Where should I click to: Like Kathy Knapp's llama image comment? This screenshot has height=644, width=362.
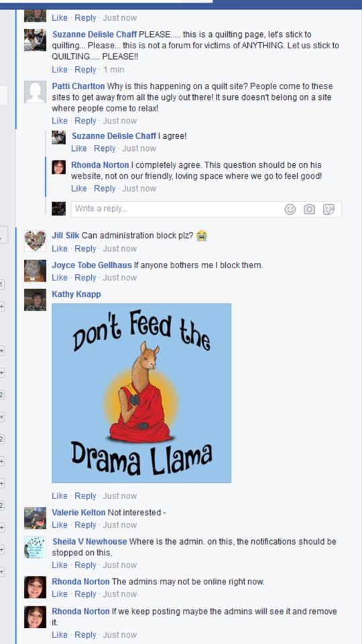click(60, 496)
